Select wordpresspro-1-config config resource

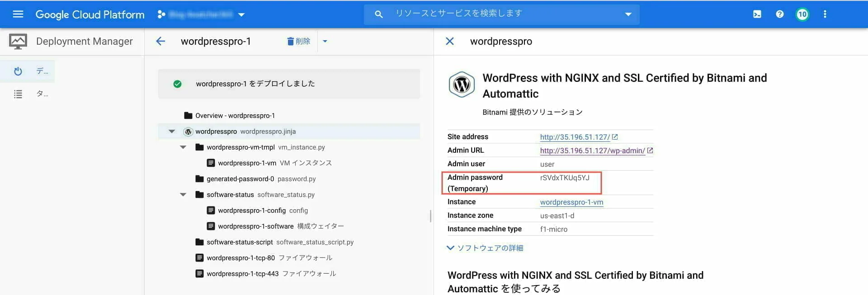point(289,211)
